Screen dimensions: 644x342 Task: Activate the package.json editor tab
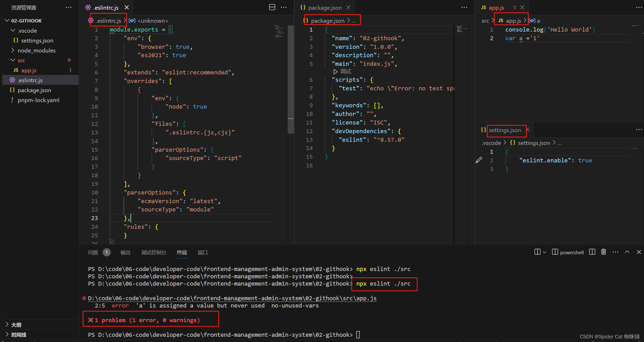point(325,8)
